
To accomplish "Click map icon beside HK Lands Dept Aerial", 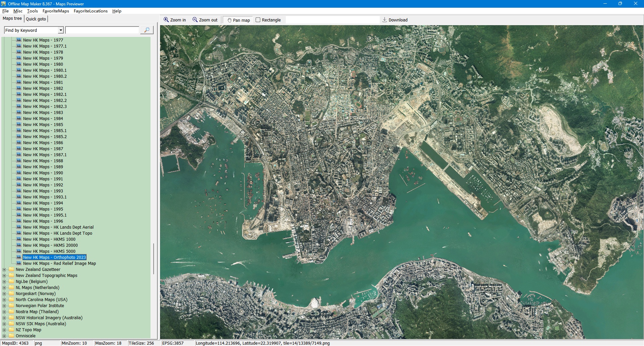I will pyautogui.click(x=19, y=227).
